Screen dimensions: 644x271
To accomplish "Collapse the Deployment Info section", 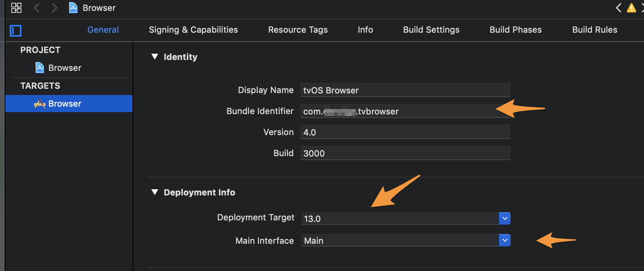I will point(155,192).
